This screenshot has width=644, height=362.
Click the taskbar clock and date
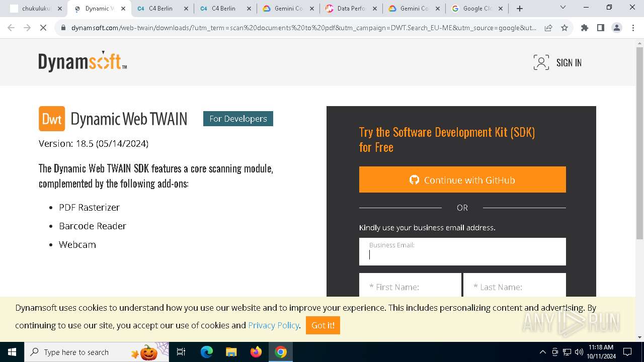click(601, 352)
